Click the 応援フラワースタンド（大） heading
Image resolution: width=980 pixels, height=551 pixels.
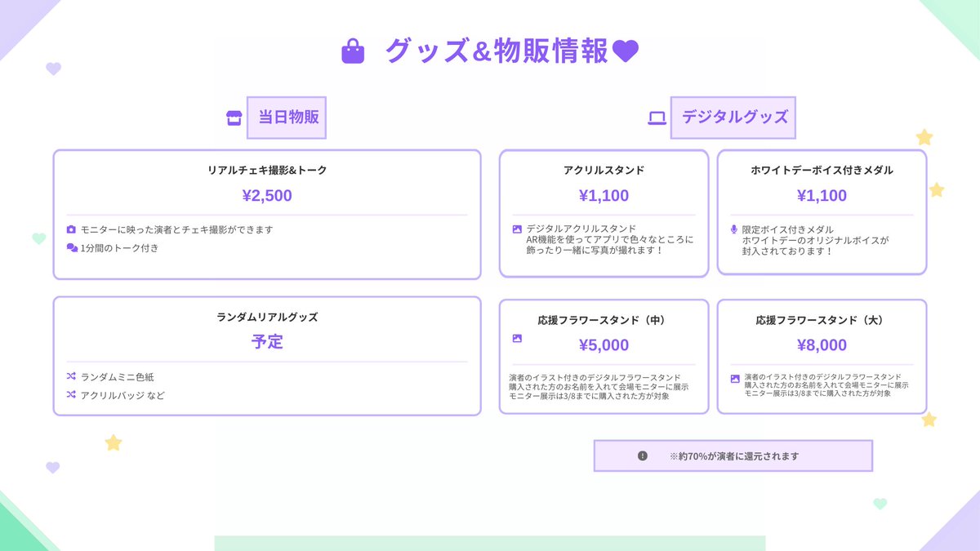tap(822, 320)
